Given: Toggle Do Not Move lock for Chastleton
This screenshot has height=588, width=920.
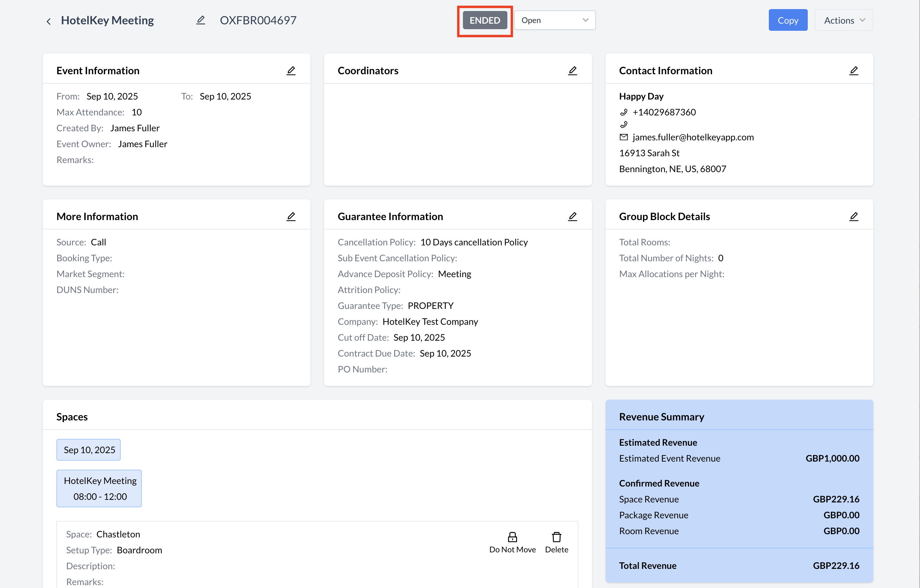Looking at the screenshot, I should [512, 542].
